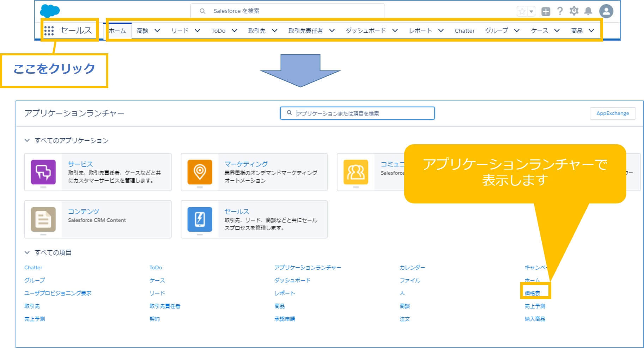This screenshot has height=348, width=644.
Task: Click the 価格表 item link
Action: coord(532,293)
